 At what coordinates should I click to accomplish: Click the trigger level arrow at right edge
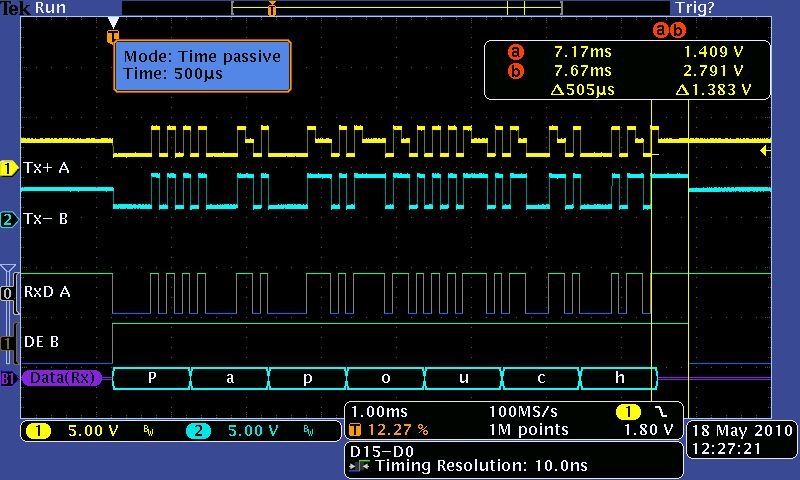coord(765,151)
